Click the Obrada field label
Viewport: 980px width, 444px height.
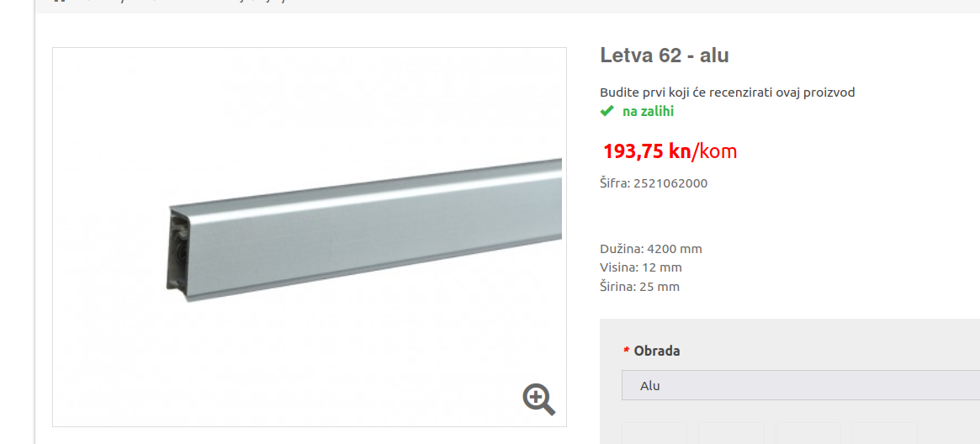[656, 351]
